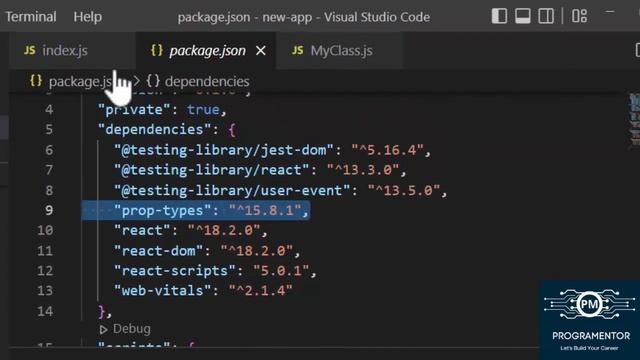
Task: Switch to the package.json tab
Action: (x=207, y=51)
